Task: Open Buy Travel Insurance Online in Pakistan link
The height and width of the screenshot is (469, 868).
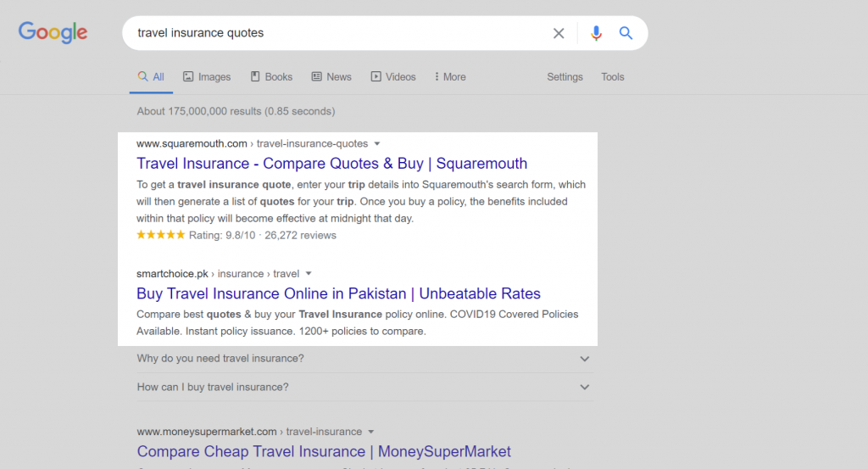Action: 338,293
